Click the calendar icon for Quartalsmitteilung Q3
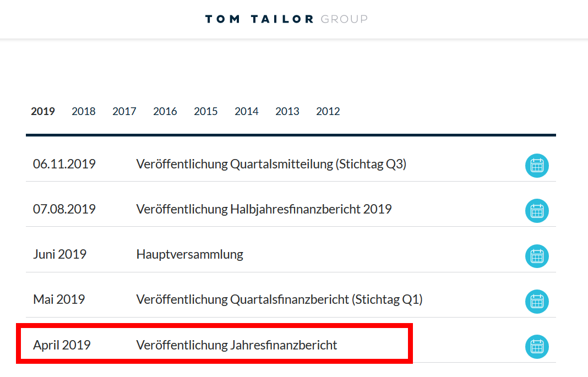The height and width of the screenshot is (377, 588). click(x=537, y=165)
